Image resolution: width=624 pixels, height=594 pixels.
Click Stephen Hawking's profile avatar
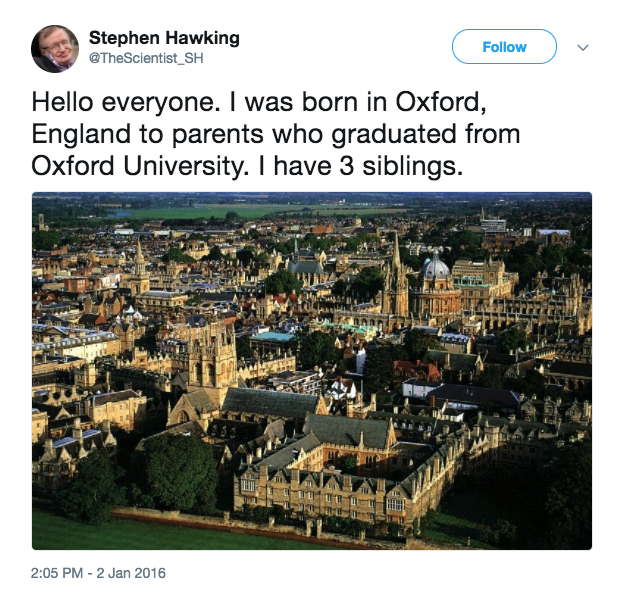point(55,48)
